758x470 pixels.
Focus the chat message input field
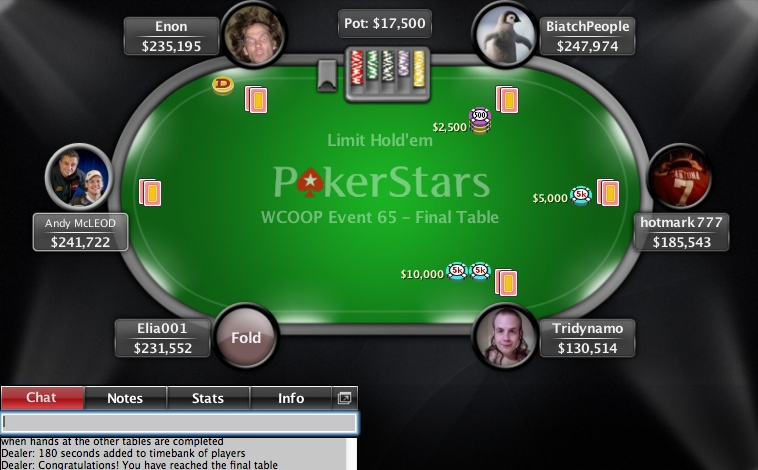click(x=179, y=423)
